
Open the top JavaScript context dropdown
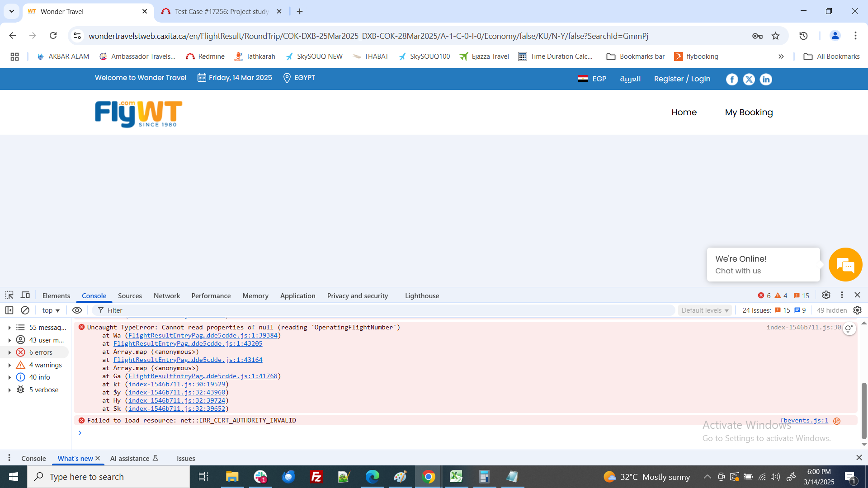pyautogui.click(x=51, y=310)
